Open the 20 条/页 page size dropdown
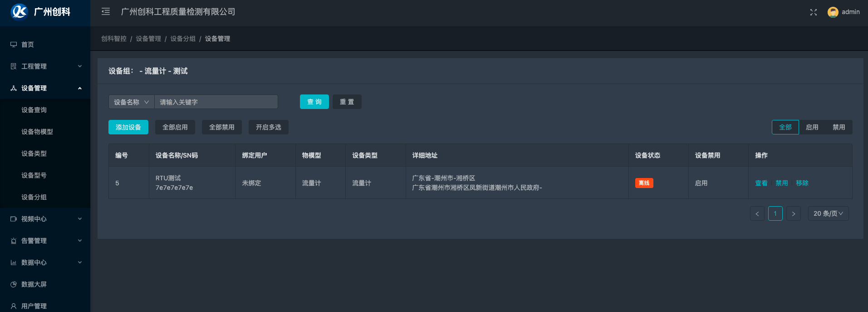The width and height of the screenshot is (868, 312). point(829,213)
